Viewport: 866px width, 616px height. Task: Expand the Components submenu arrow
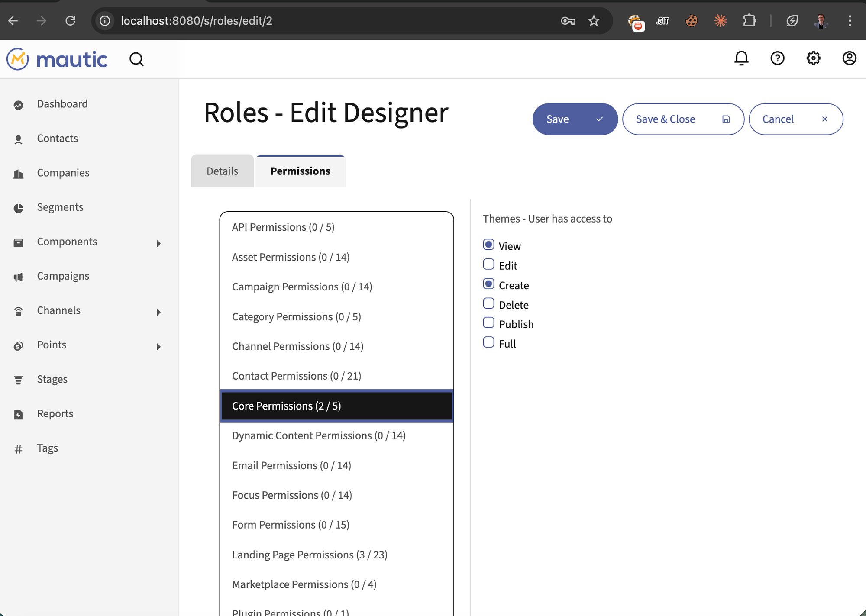(158, 243)
